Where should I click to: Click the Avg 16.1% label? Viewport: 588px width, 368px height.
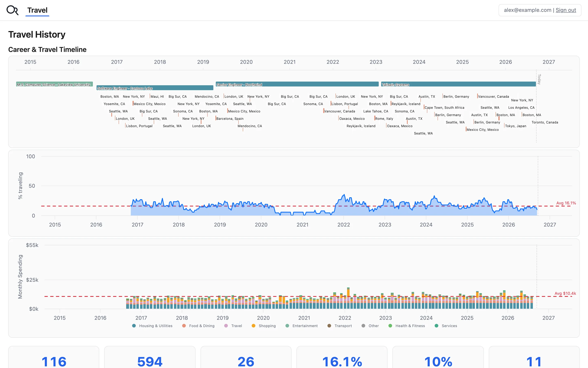pos(566,203)
